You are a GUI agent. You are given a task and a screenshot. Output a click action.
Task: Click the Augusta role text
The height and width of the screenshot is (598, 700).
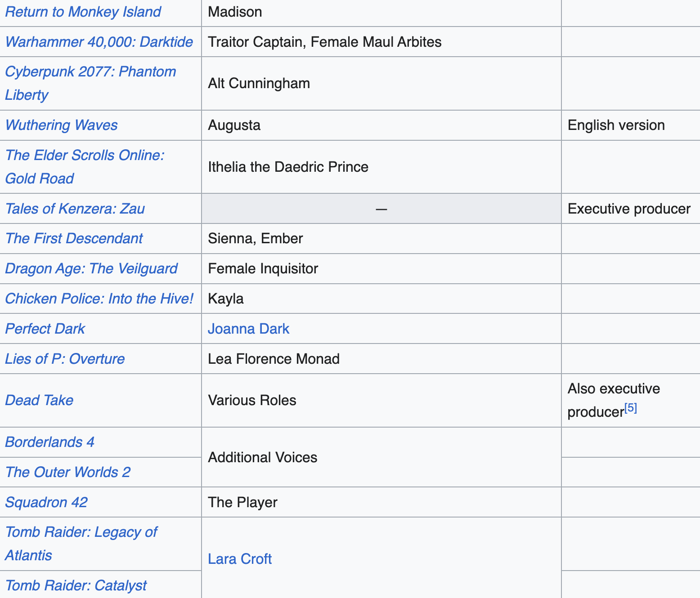click(234, 125)
